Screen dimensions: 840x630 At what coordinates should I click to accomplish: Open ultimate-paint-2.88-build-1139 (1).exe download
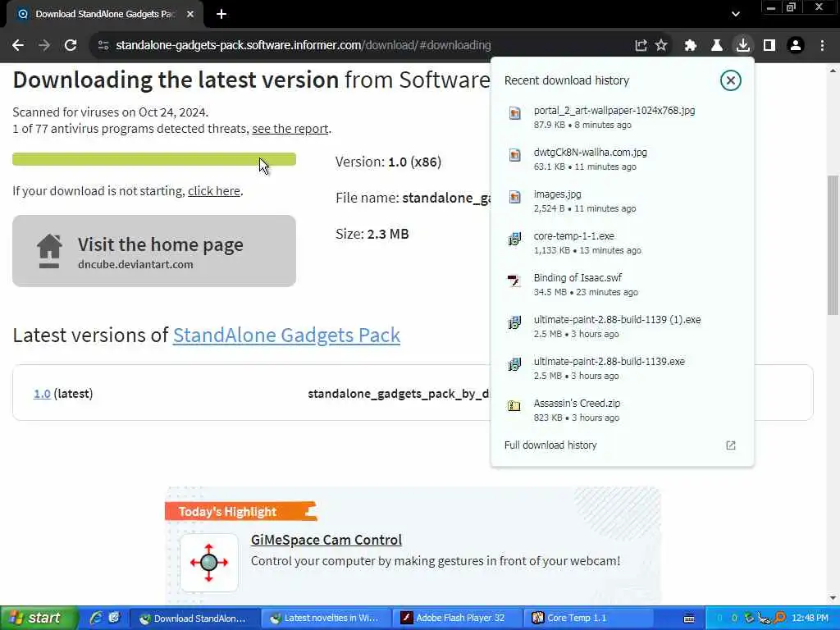coord(622,326)
